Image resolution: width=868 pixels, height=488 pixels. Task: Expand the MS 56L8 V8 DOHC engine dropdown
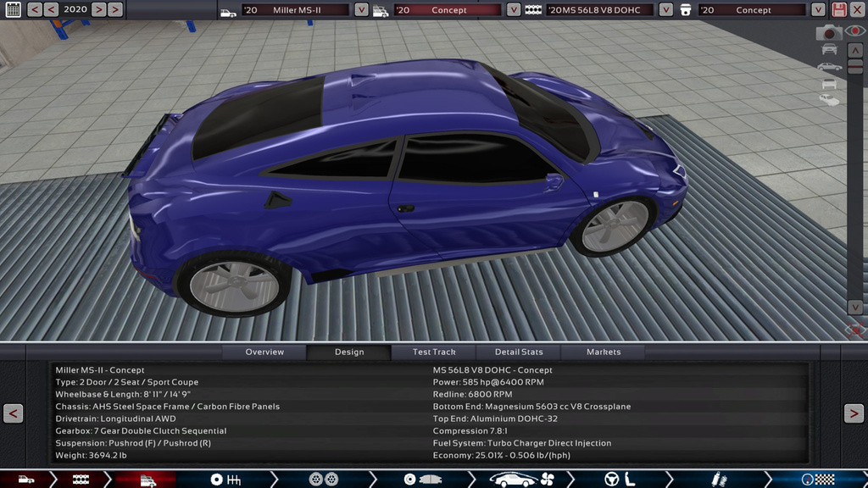[x=665, y=10]
